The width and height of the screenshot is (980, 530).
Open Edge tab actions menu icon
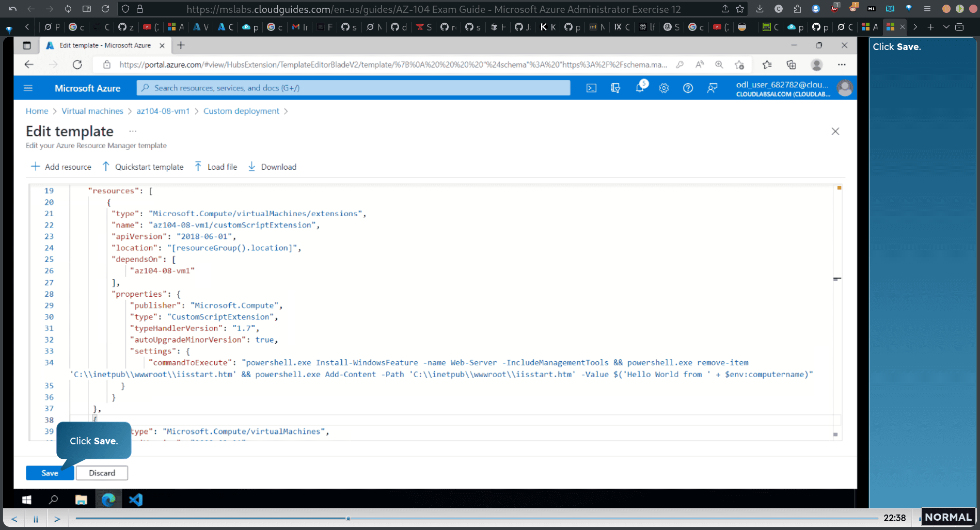27,45
